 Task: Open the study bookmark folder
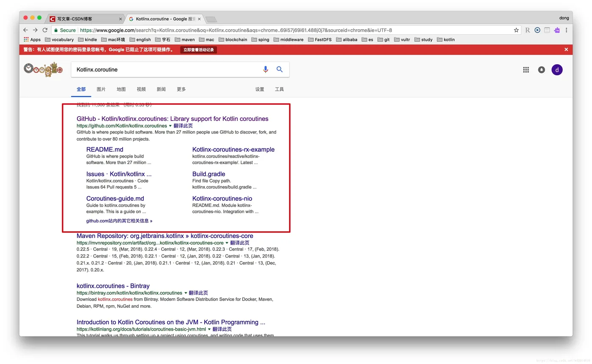(424, 39)
